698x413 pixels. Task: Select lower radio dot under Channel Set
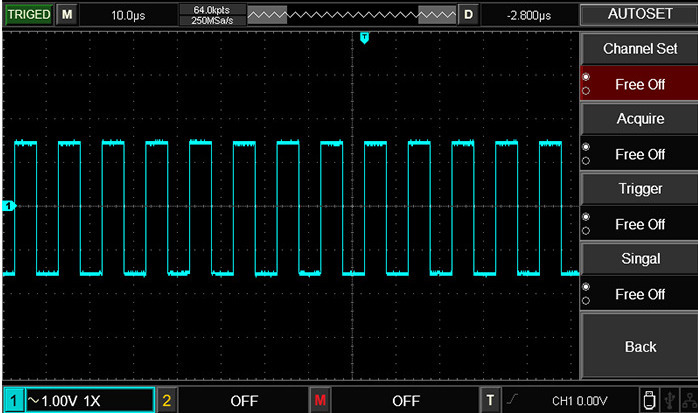(586, 91)
